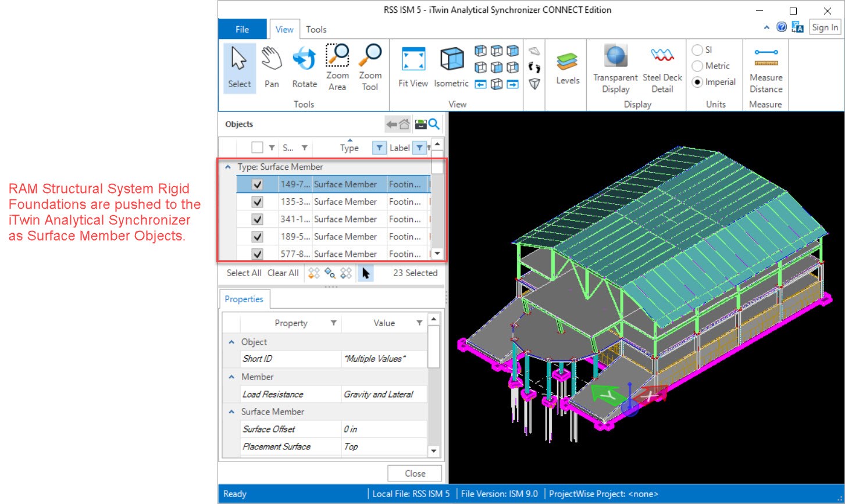This screenshot has width=845, height=504.
Task: Toggle Transparent Display
Action: [615, 68]
